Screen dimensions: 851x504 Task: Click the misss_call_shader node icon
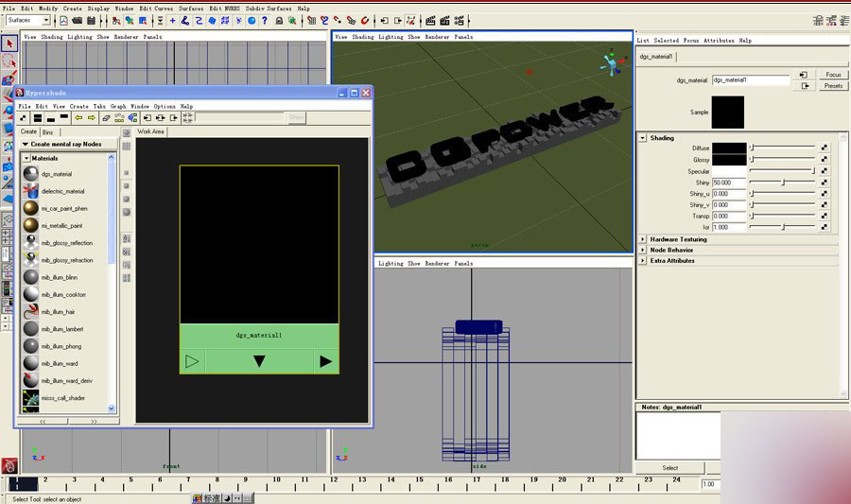(31, 398)
